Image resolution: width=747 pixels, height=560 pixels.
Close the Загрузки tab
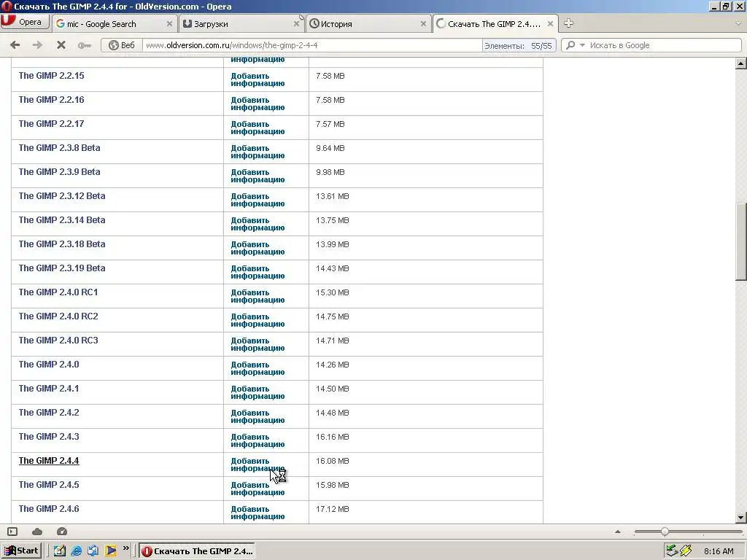pos(296,24)
